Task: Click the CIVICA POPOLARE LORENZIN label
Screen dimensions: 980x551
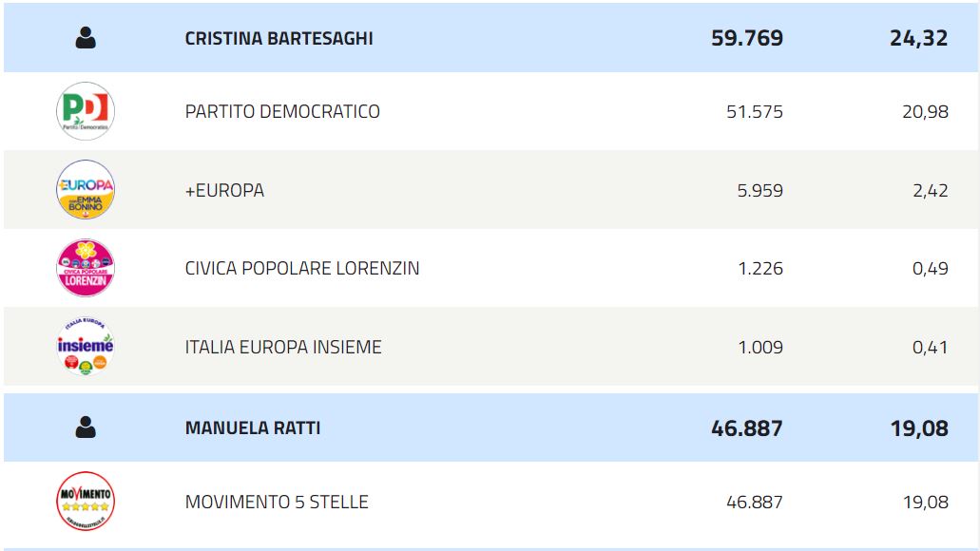Action: click(302, 269)
